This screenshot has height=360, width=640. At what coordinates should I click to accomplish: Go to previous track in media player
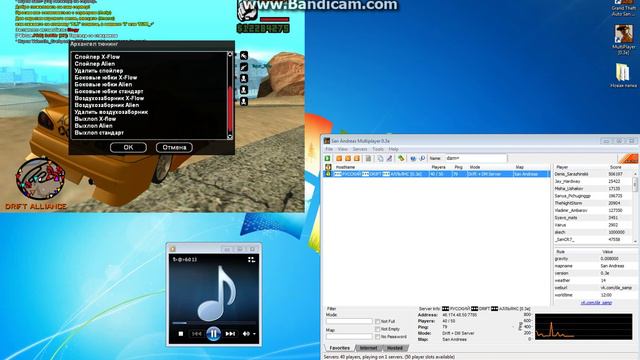point(196,333)
